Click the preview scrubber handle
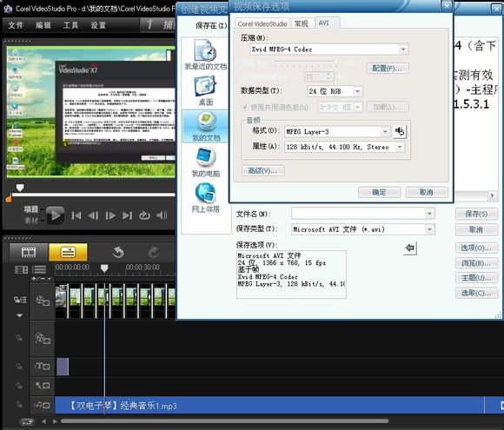Screen dimensions: 504x430 click(x=20, y=188)
